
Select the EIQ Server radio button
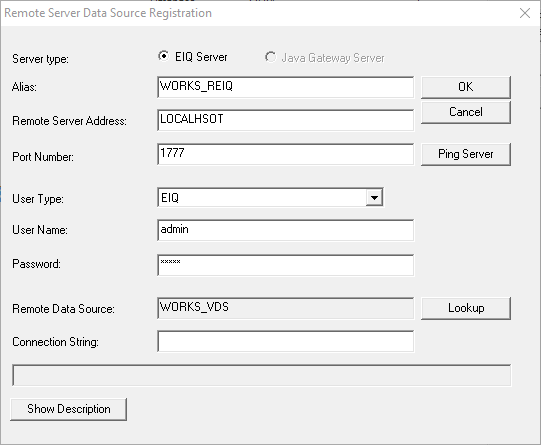164,56
